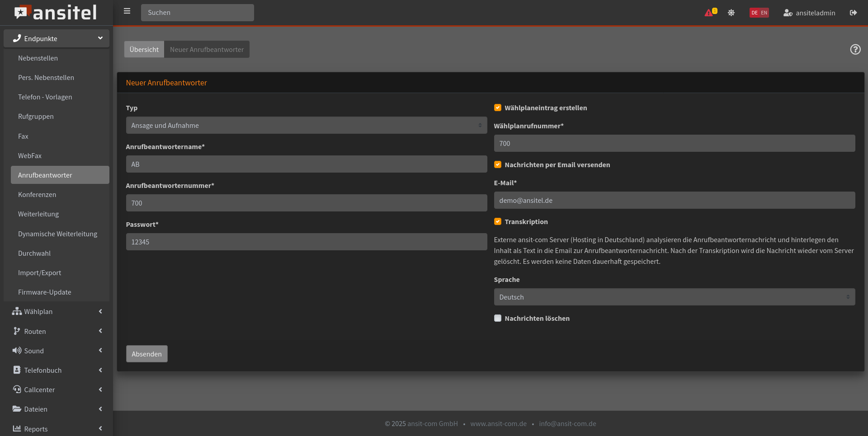
Task: Open the www.ansit-com.de footer link
Action: (x=498, y=423)
